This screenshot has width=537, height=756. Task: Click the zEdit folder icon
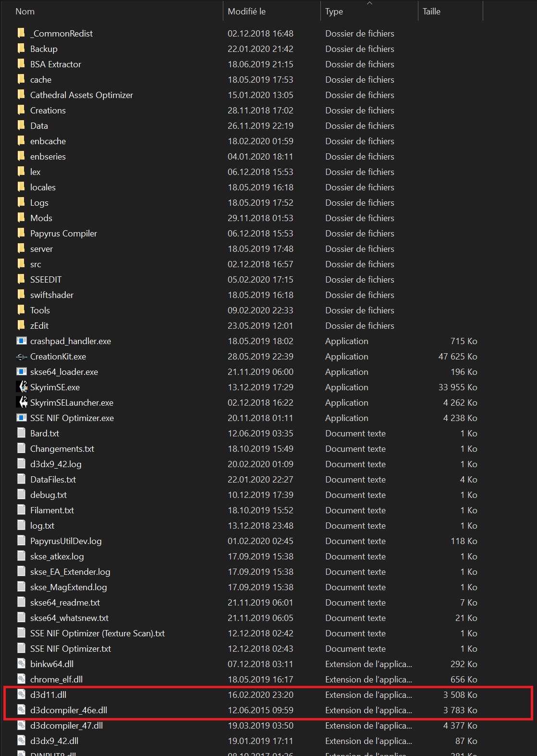pos(21,325)
